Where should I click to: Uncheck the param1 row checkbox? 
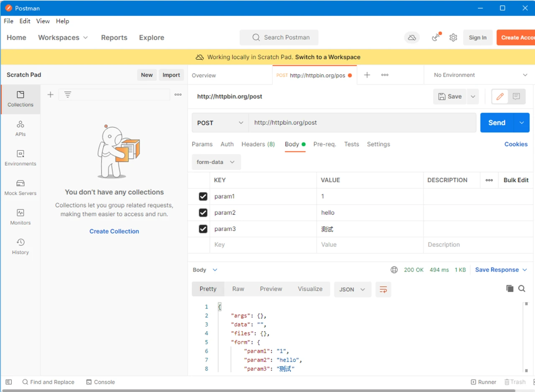(203, 196)
